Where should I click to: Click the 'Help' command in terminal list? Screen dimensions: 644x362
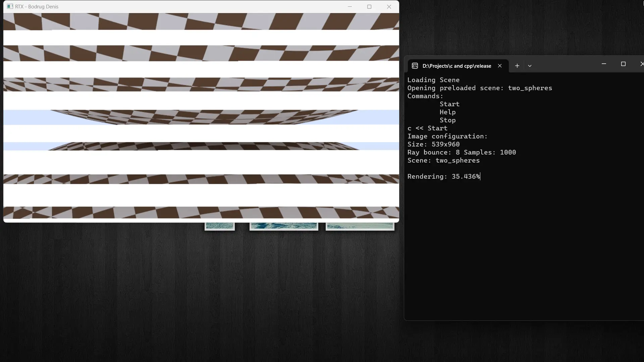[x=447, y=112]
